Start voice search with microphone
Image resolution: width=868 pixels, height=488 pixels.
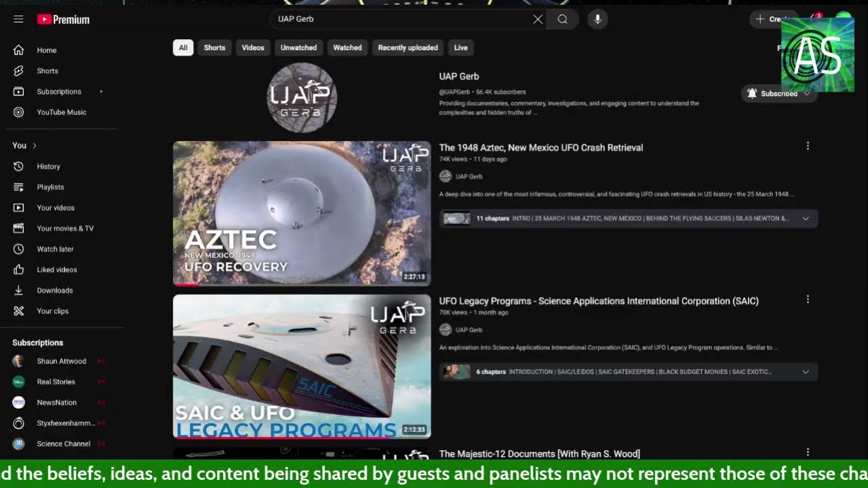tap(597, 19)
